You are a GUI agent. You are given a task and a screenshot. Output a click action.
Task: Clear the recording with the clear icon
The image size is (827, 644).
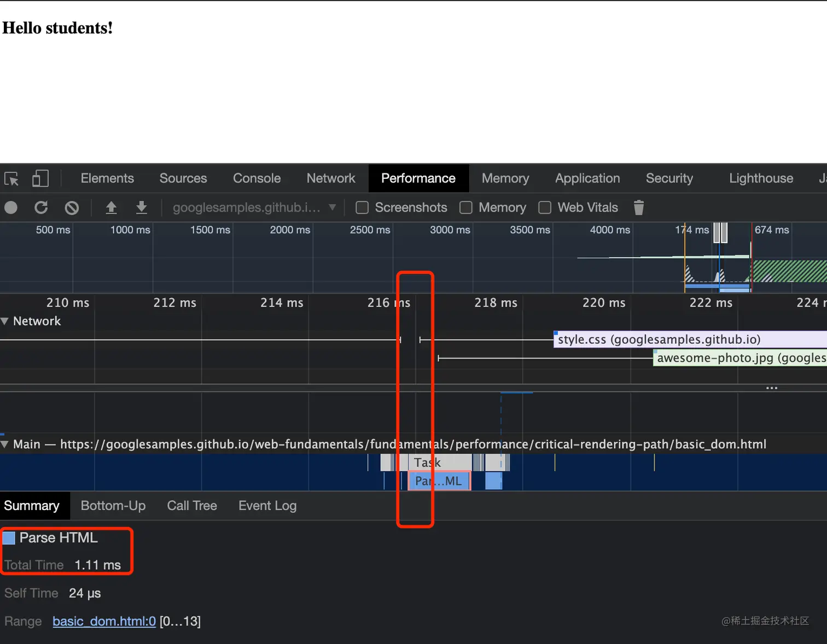72,208
